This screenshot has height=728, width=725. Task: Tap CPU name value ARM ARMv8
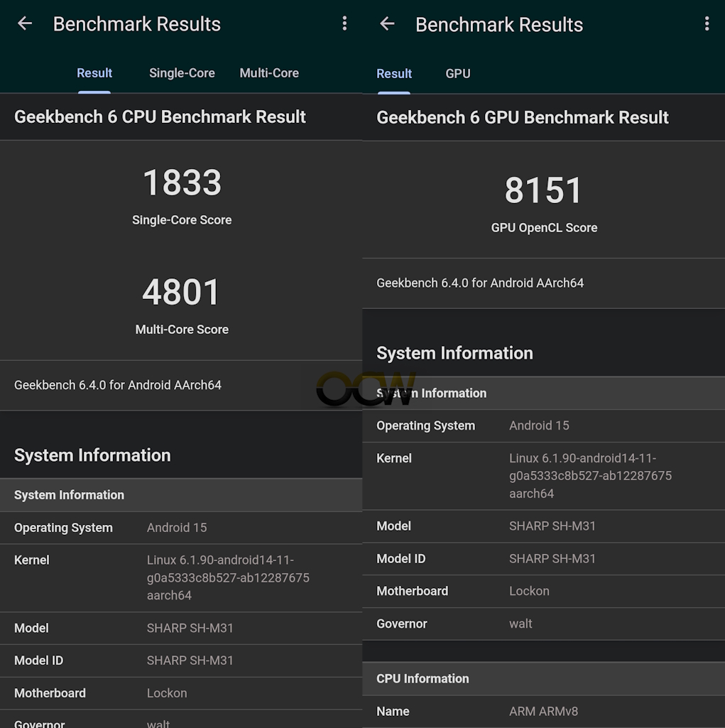[543, 711]
